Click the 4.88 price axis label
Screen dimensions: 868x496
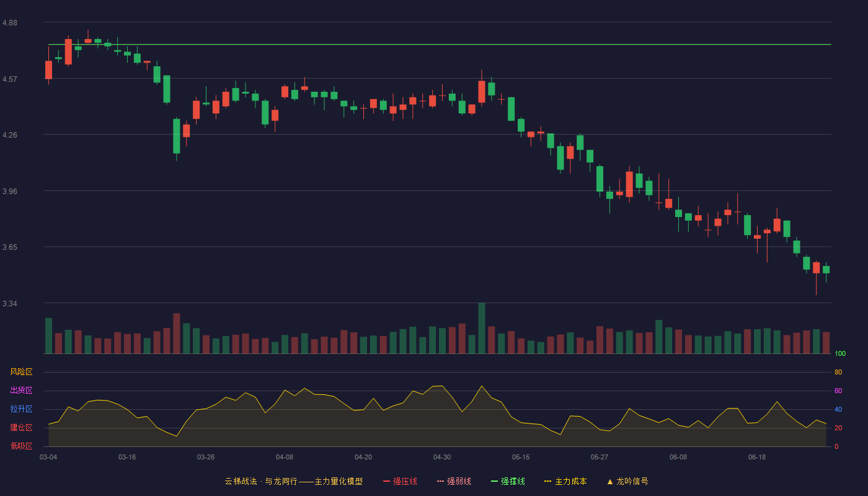click(10, 23)
